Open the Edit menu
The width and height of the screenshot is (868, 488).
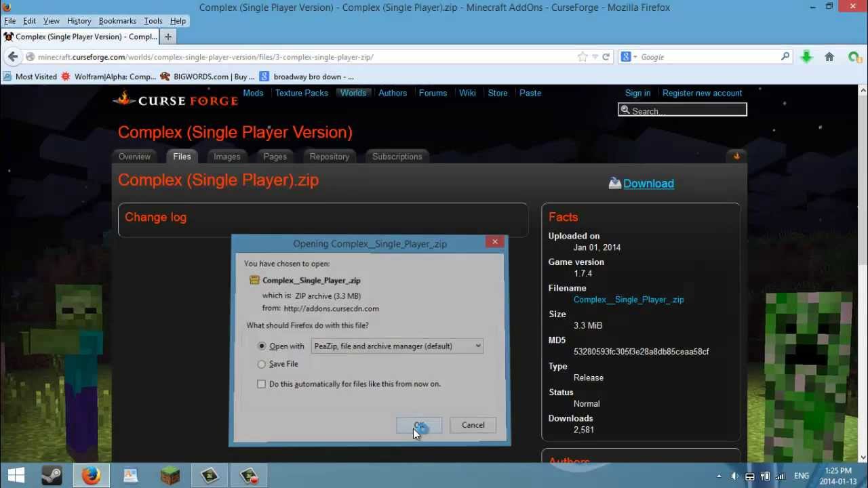[x=29, y=21]
